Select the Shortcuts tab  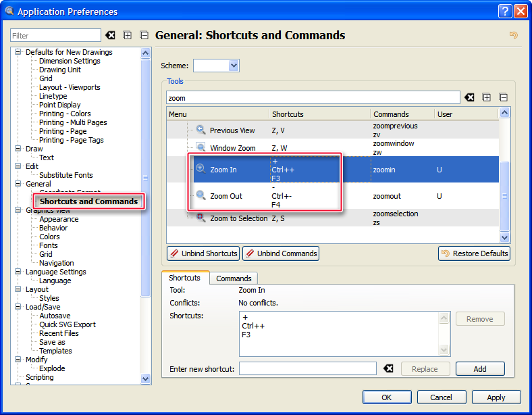pyautogui.click(x=185, y=278)
